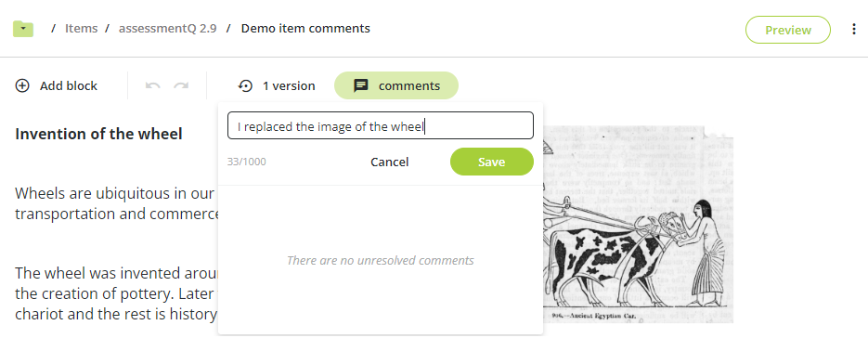Click the comments speech bubble icon

pyautogui.click(x=361, y=85)
